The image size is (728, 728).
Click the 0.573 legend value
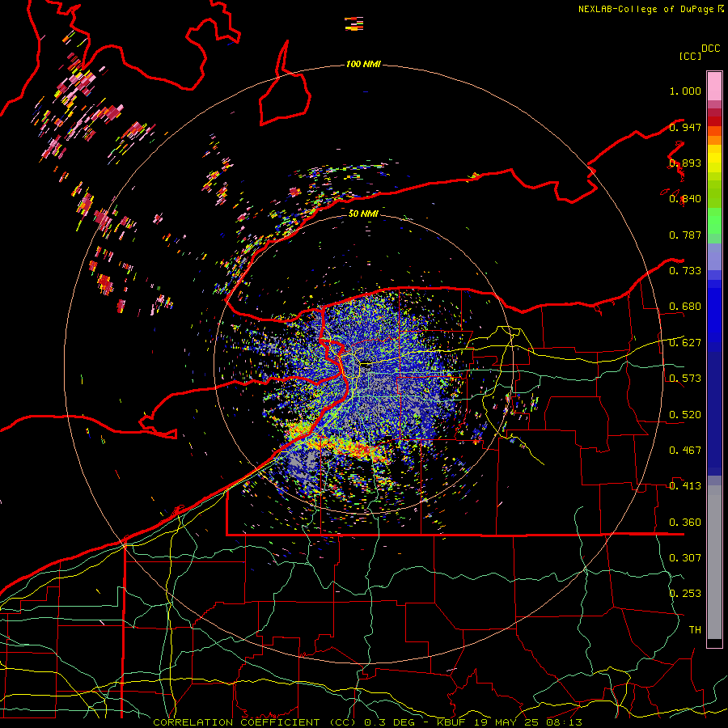pos(685,379)
